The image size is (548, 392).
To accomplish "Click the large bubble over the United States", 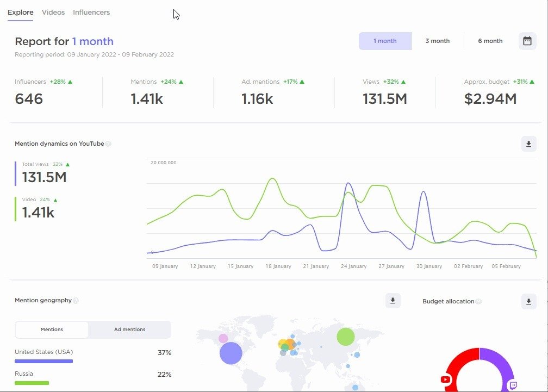I will pyautogui.click(x=231, y=353).
